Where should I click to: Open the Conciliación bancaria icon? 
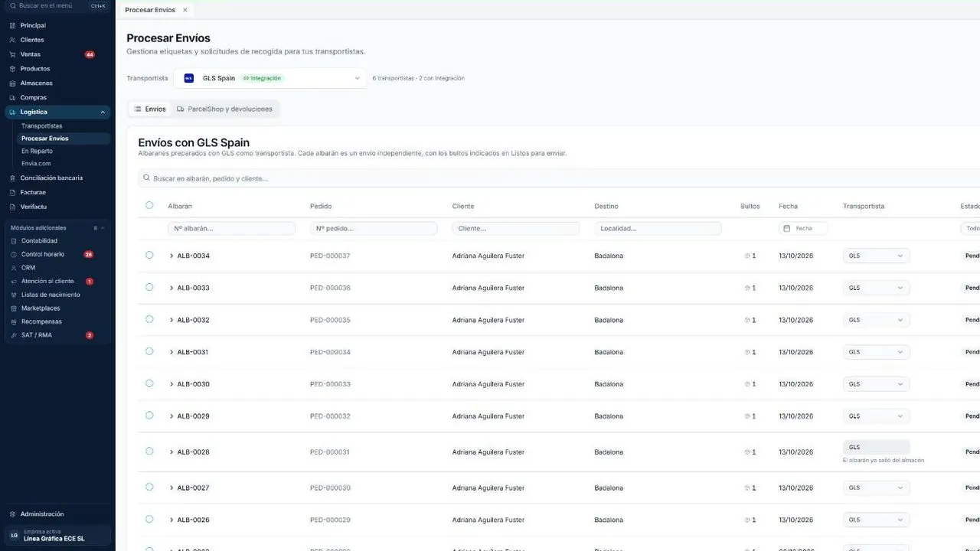point(12,178)
